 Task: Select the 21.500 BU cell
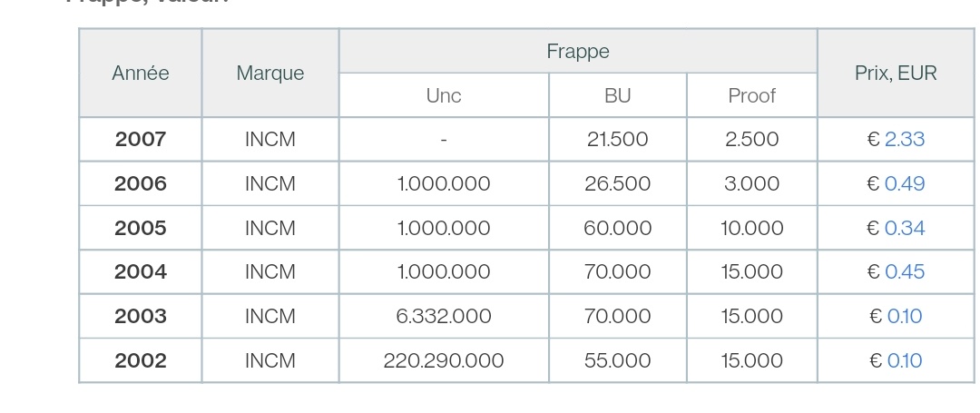[618, 140]
